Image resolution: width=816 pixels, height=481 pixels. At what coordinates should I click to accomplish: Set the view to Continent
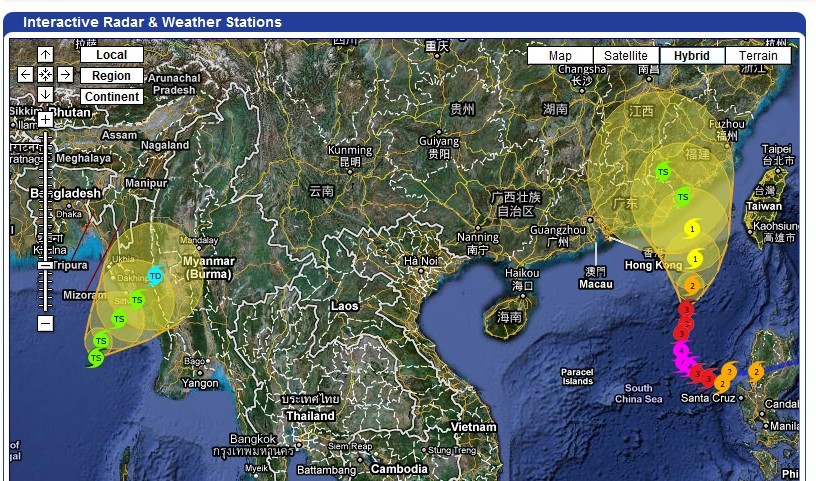pyautogui.click(x=111, y=97)
